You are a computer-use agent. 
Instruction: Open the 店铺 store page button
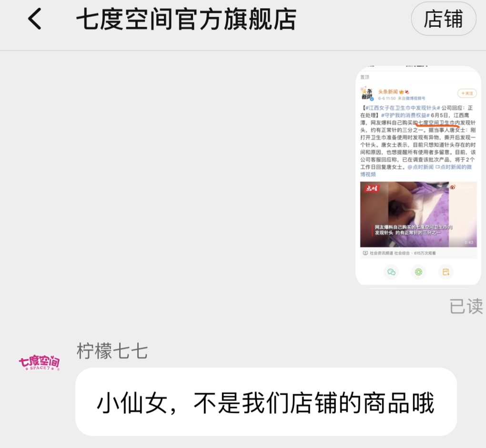click(x=444, y=19)
